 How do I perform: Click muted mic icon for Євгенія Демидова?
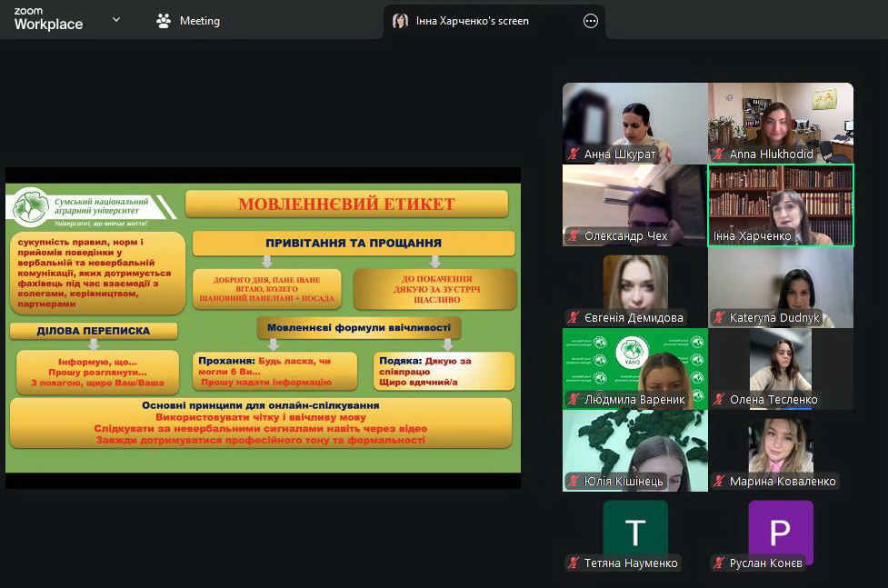click(x=574, y=318)
